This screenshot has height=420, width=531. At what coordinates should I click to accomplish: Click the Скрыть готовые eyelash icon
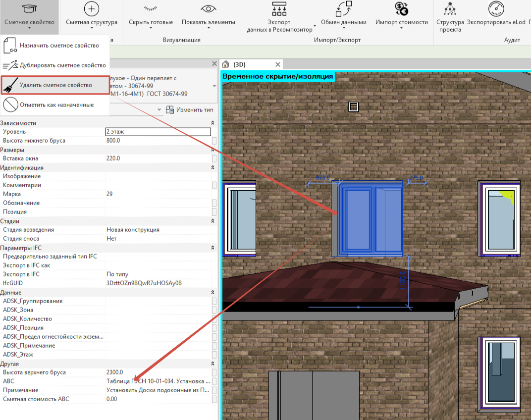151,9
